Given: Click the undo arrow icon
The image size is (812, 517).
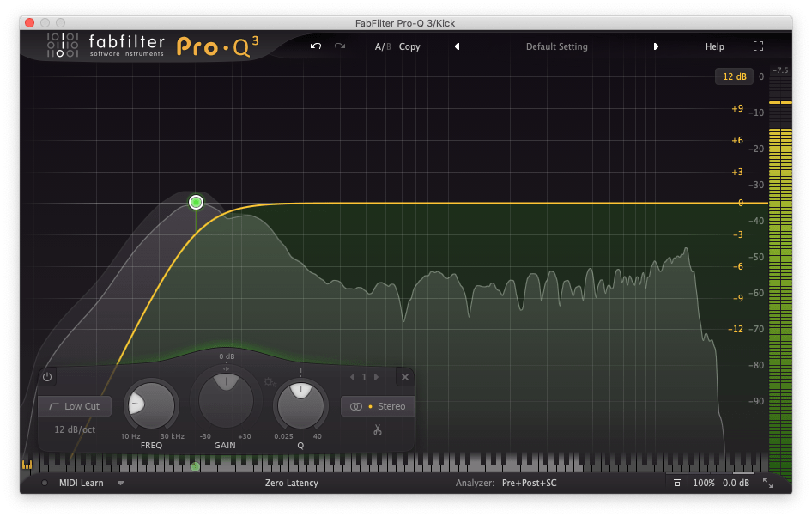Looking at the screenshot, I should [x=317, y=46].
